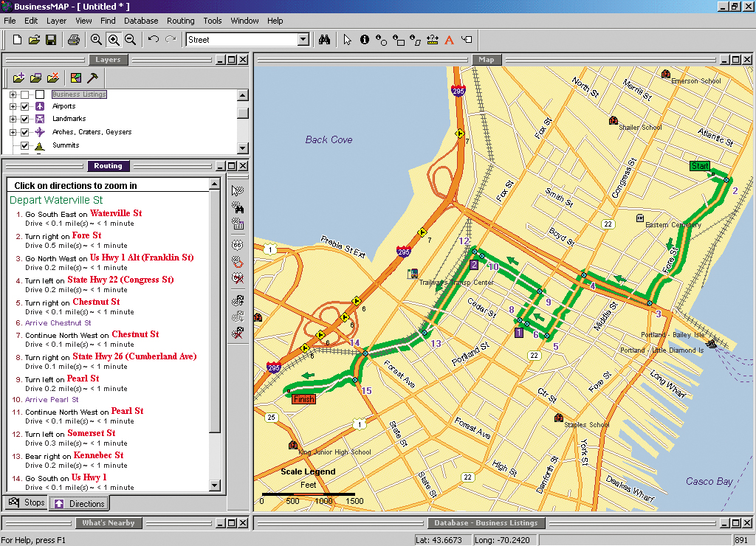Select add stop by pointer routing tool
This screenshot has width=756, height=546.
coord(237,191)
